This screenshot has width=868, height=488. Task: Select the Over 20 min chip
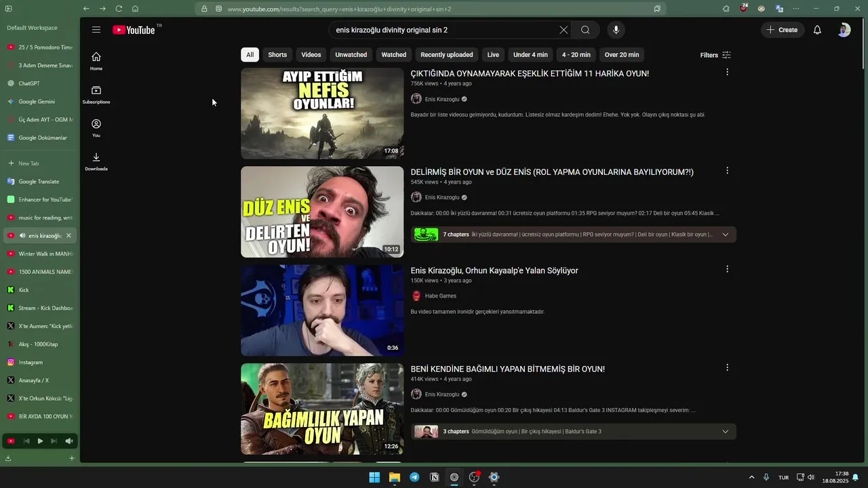pyautogui.click(x=622, y=55)
